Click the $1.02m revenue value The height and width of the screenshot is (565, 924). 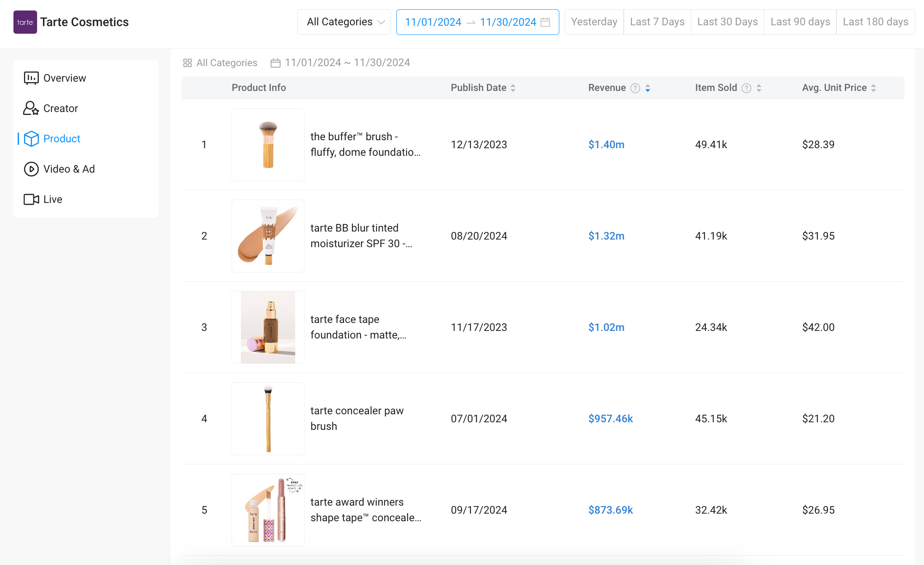(x=606, y=327)
